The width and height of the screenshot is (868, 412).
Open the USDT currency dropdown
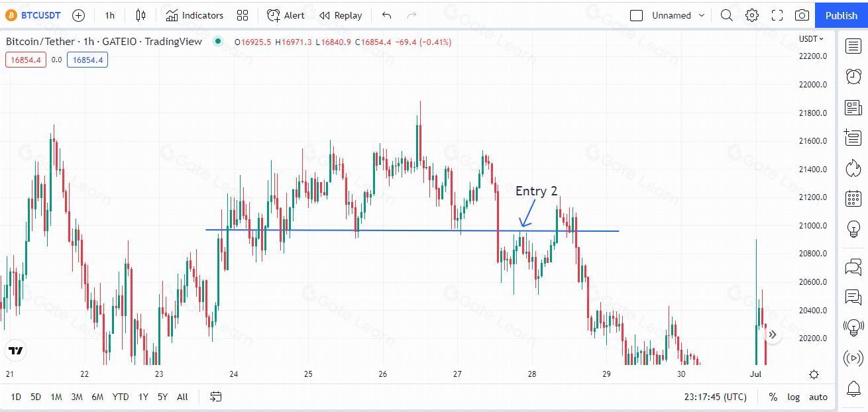[811, 38]
